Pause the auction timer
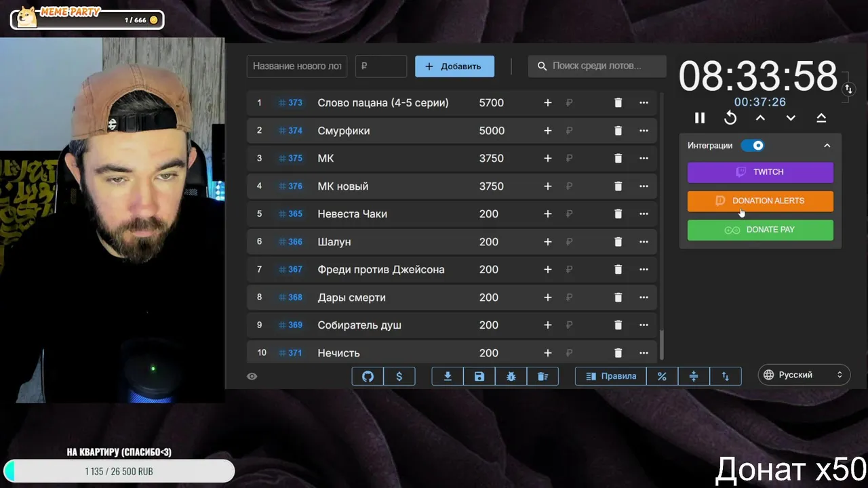Viewport: 868px width, 488px height. point(700,118)
